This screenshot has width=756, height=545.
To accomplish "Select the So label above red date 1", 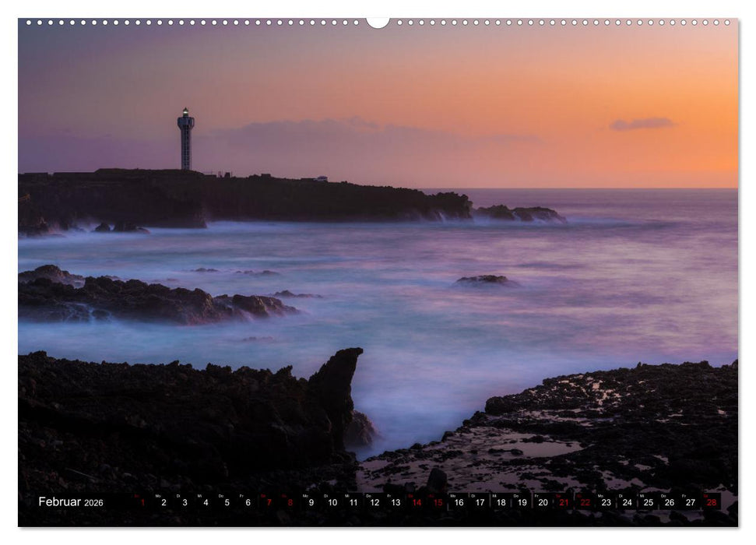I will pyautogui.click(x=136, y=494).
